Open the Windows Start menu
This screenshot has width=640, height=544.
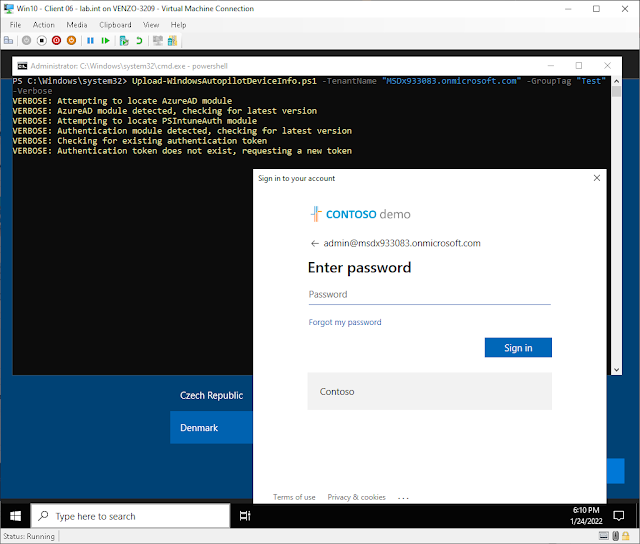coord(16,516)
